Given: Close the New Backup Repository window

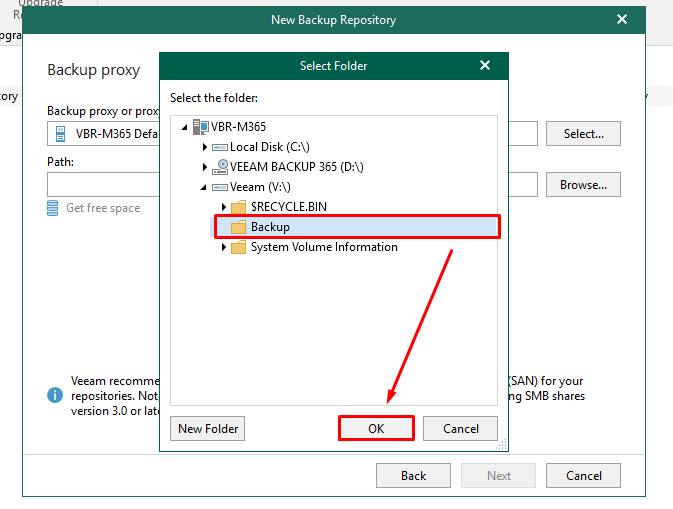Looking at the screenshot, I should pyautogui.click(x=621, y=19).
